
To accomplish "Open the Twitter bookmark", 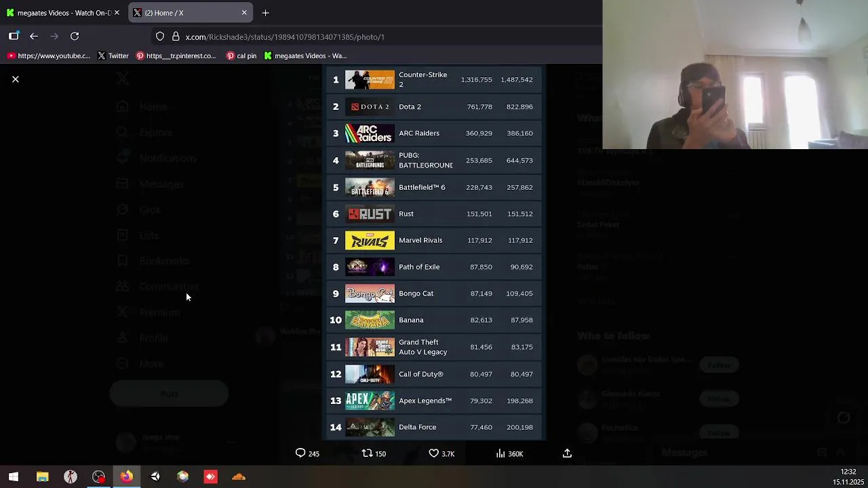I will tap(113, 56).
